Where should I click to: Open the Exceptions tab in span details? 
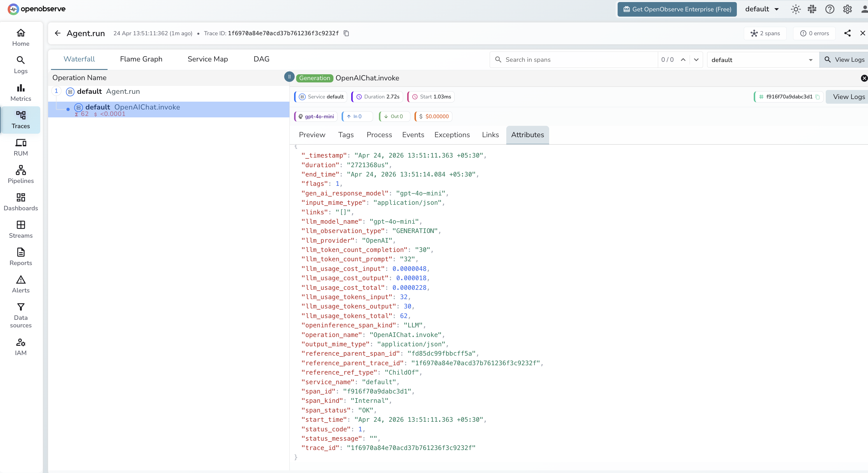(x=452, y=135)
